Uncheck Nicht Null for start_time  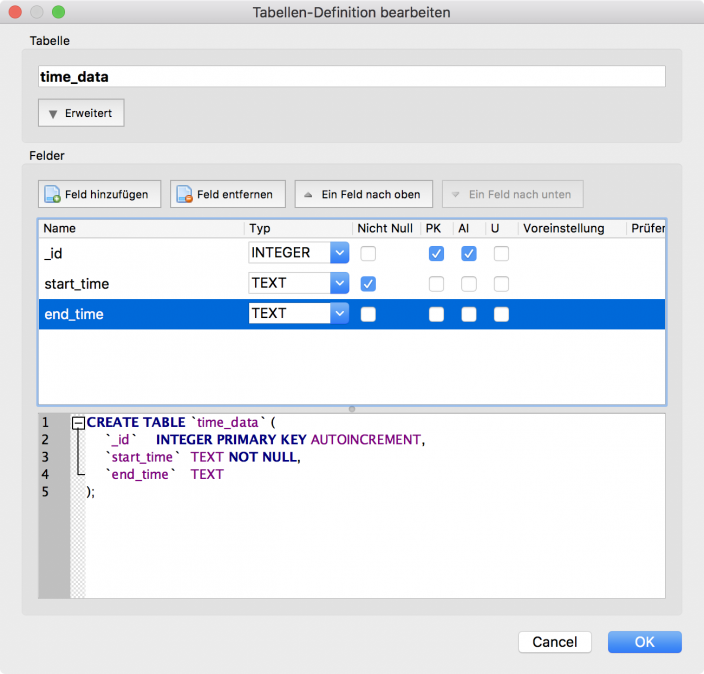pos(368,284)
